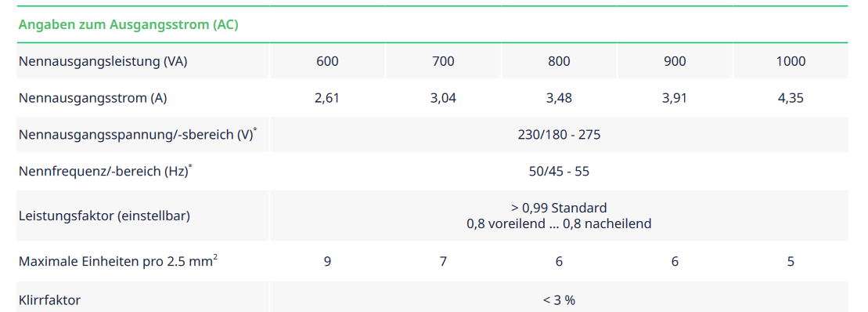Select the > 0,99 Standard text
Image resolution: width=868 pixels, height=312 pixels.
(559, 208)
